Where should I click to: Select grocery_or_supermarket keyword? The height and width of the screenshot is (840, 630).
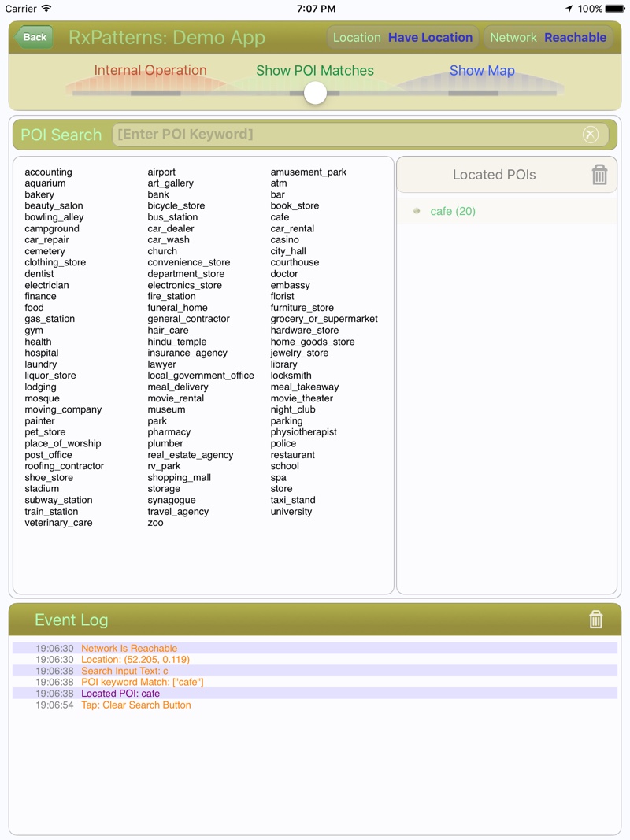(324, 319)
